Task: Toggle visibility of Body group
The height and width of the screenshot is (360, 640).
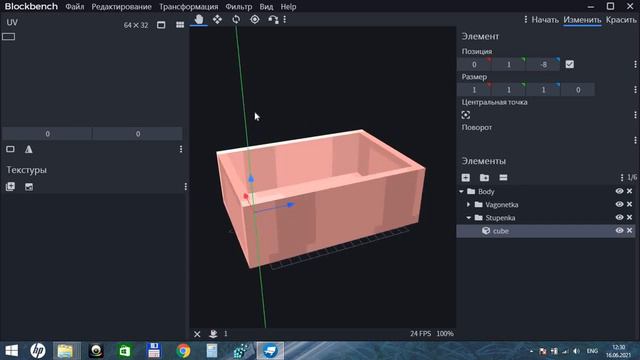Action: (619, 191)
